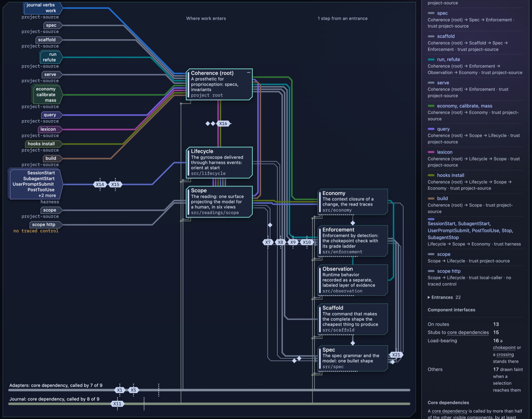Follow the 'chokepoint' link under Load-bearing
The height and width of the screenshot is (419, 532).
pyautogui.click(x=504, y=347)
